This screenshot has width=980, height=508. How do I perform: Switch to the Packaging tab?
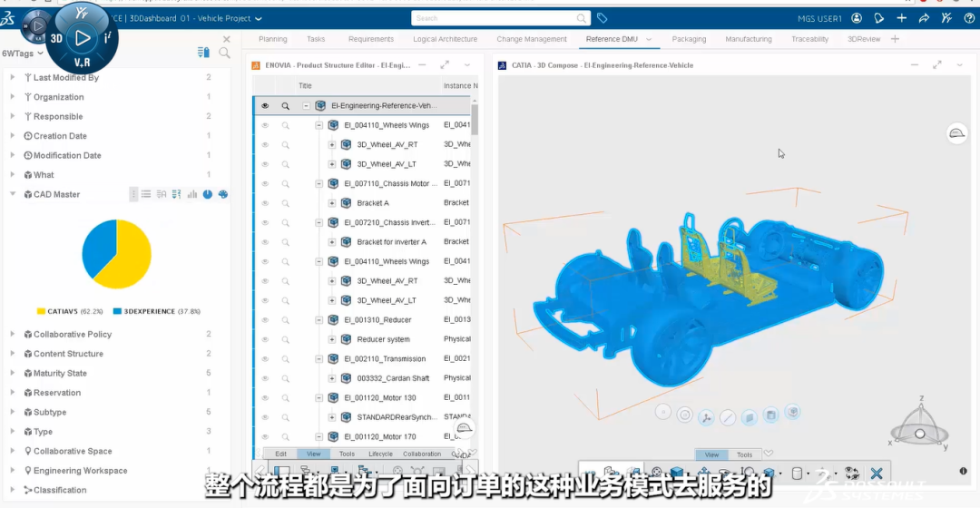click(x=689, y=39)
